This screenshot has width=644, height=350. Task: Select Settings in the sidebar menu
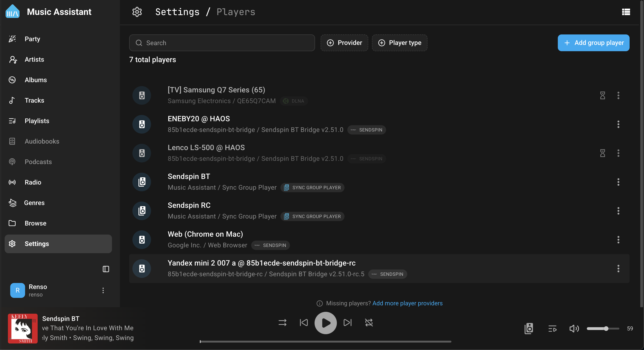(x=37, y=244)
